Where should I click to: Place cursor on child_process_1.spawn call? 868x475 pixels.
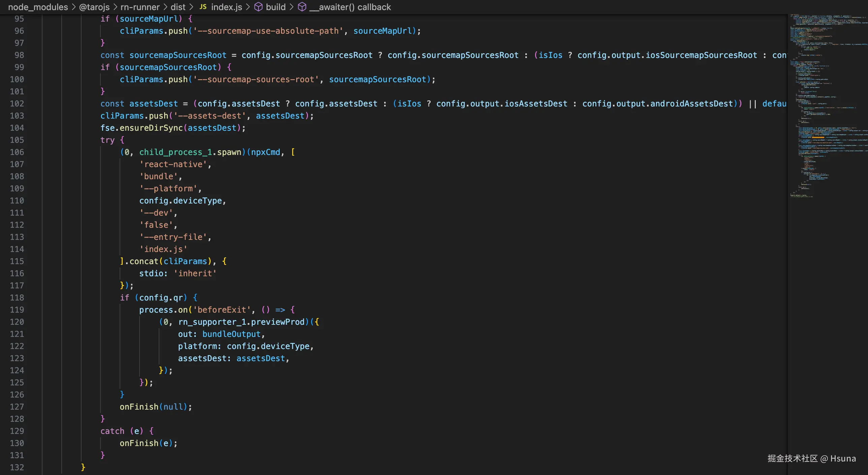click(x=190, y=152)
